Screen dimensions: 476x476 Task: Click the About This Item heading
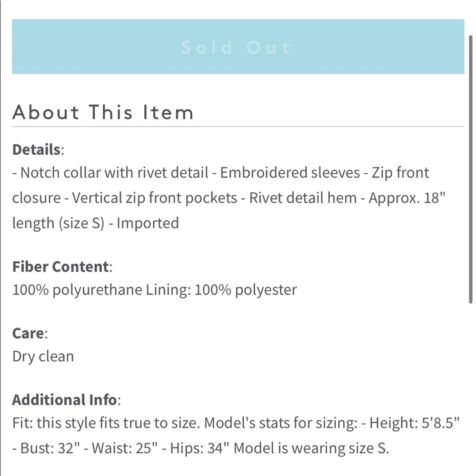coord(103,112)
